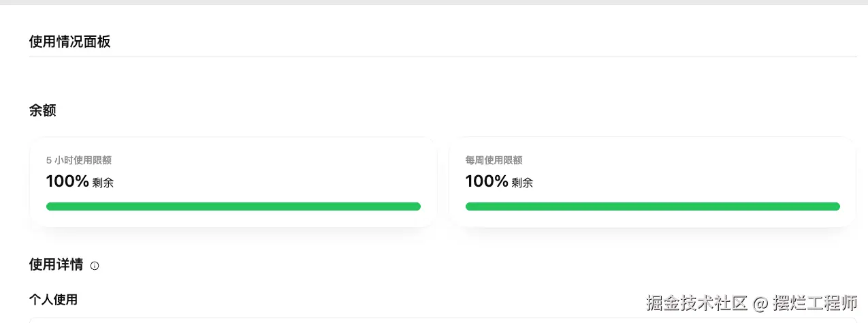Click 100% in the 每周使用限额 card

487,181
